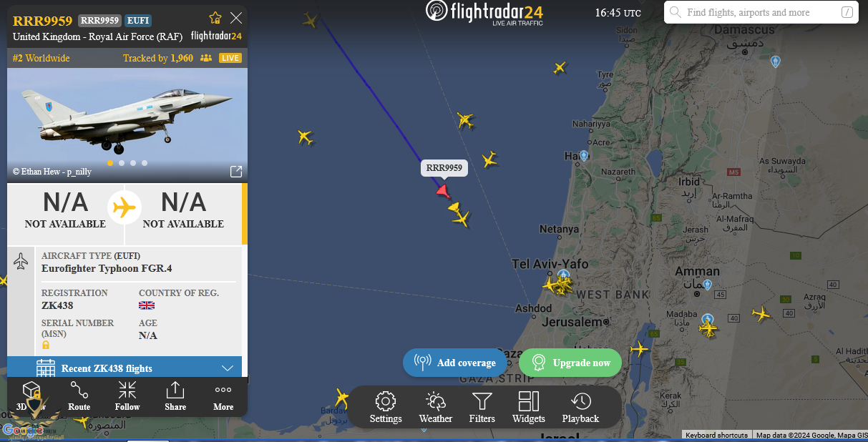Open the Widgets panel
The image size is (868, 442).
point(529,408)
